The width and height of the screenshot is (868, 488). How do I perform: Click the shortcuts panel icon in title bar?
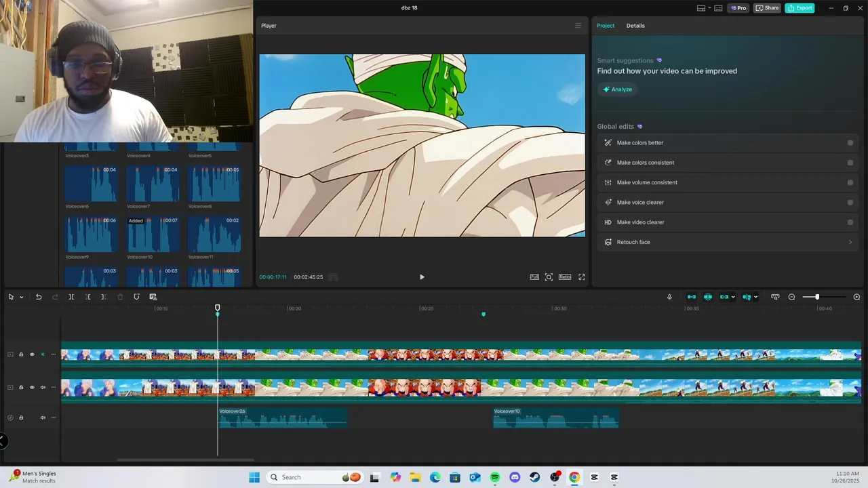718,8
